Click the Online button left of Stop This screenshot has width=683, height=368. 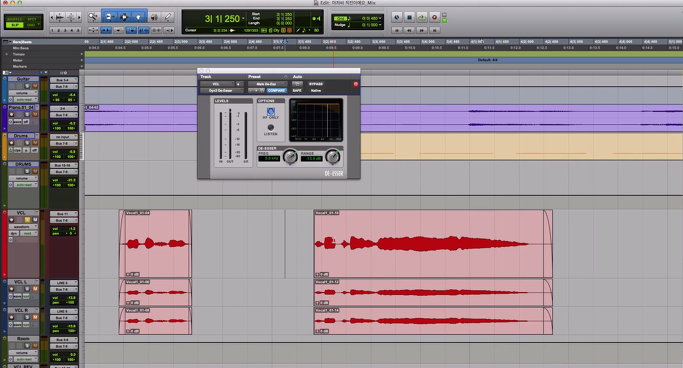pyautogui.click(x=396, y=17)
